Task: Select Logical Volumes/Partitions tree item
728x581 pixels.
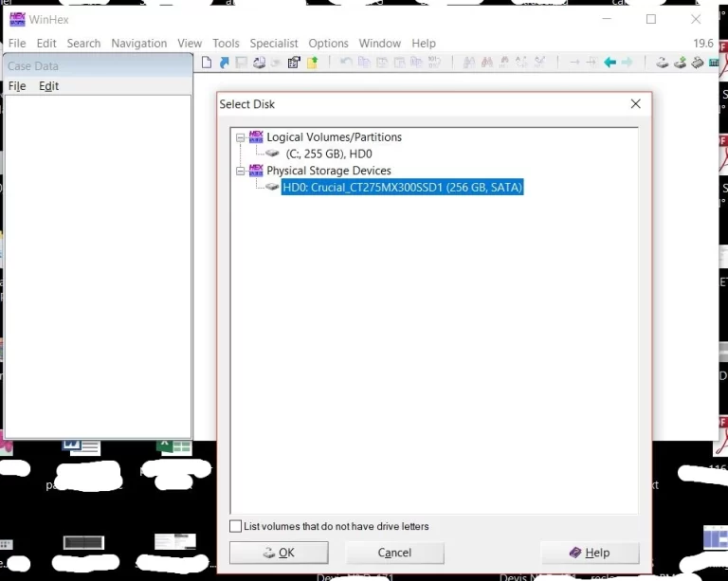Action: click(334, 136)
